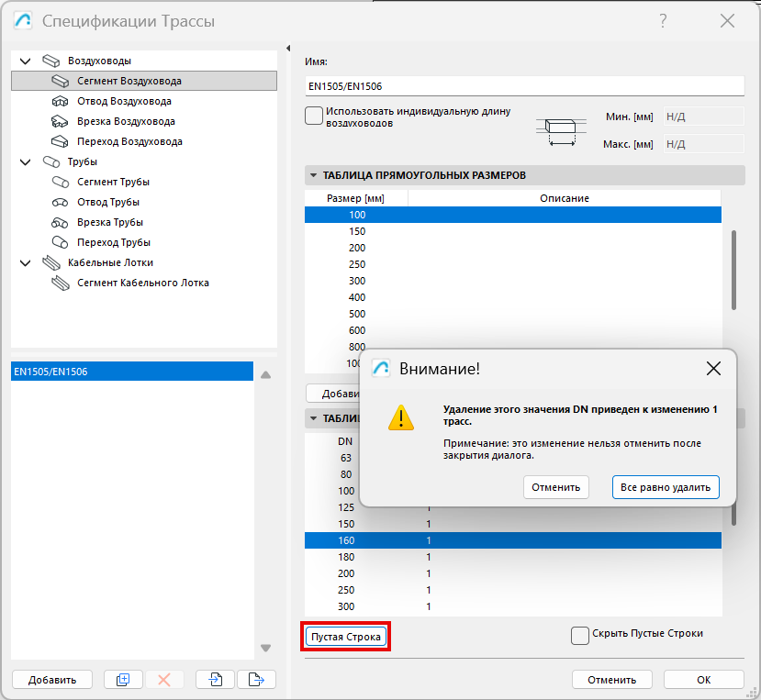The image size is (761, 700).
Task: Select DN row 180
Action: [x=513, y=557]
